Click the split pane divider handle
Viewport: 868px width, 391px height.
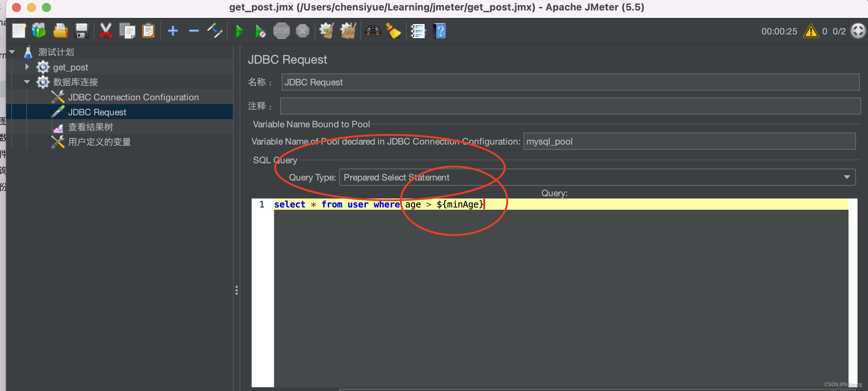[x=236, y=290]
